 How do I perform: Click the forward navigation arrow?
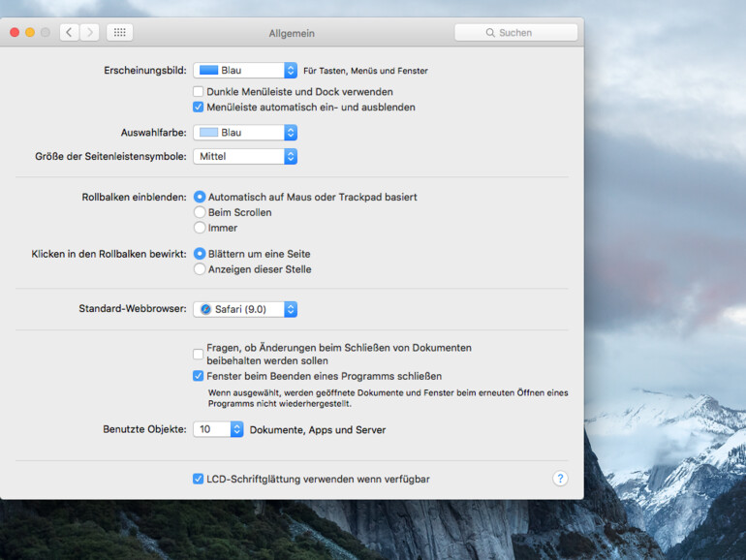(89, 32)
